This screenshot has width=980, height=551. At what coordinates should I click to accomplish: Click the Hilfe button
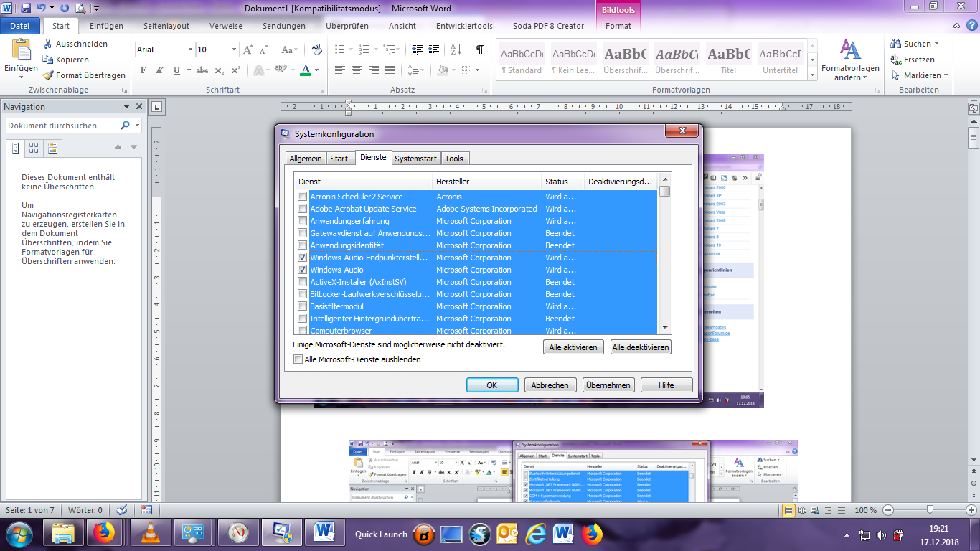tap(666, 385)
